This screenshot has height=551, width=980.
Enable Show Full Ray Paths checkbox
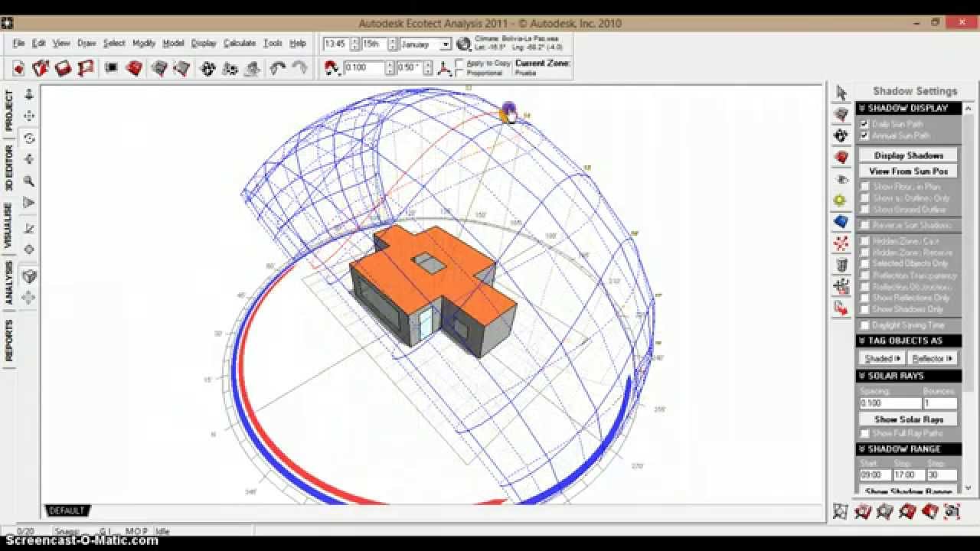pos(864,433)
